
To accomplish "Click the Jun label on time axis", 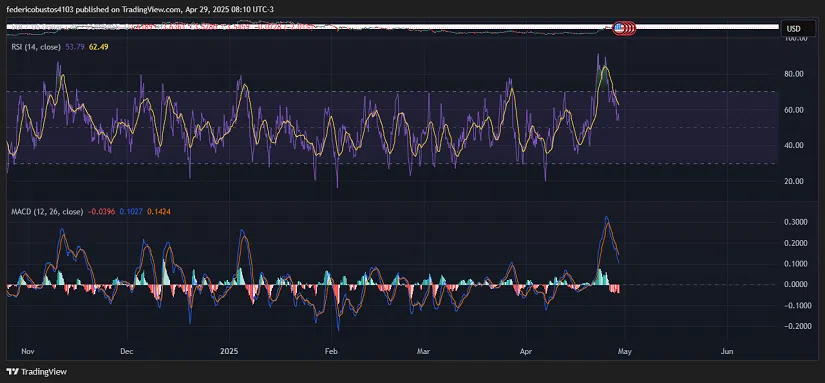I will point(727,350).
